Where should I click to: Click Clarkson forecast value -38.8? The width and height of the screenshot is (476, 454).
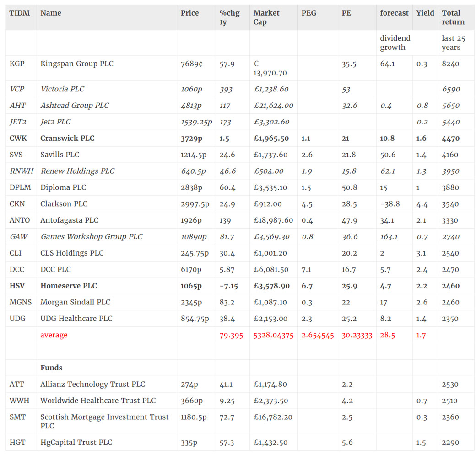(389, 204)
